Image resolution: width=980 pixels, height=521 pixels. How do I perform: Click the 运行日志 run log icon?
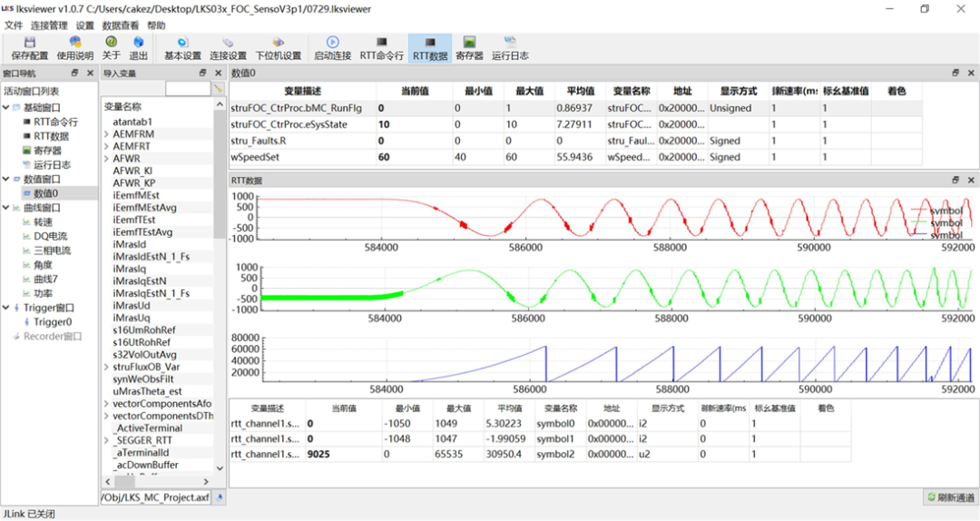tap(510, 43)
